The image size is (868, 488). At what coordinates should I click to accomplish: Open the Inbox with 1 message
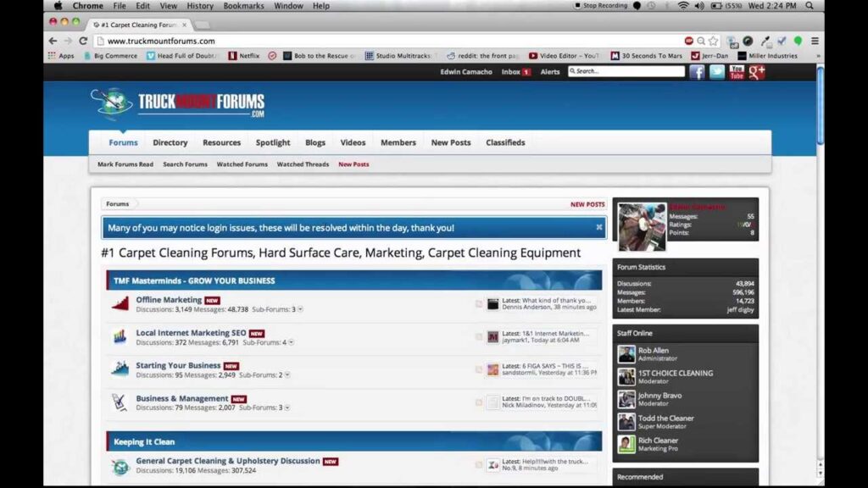[515, 72]
